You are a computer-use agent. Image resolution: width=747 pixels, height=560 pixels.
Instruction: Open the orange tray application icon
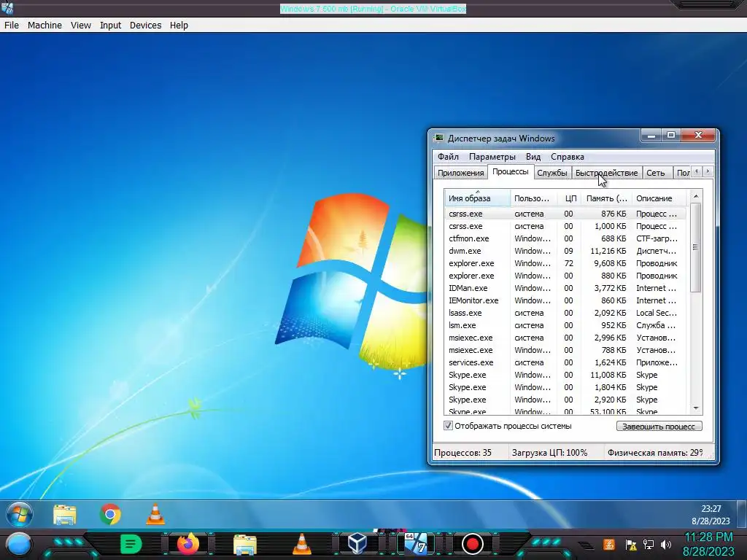(608, 544)
